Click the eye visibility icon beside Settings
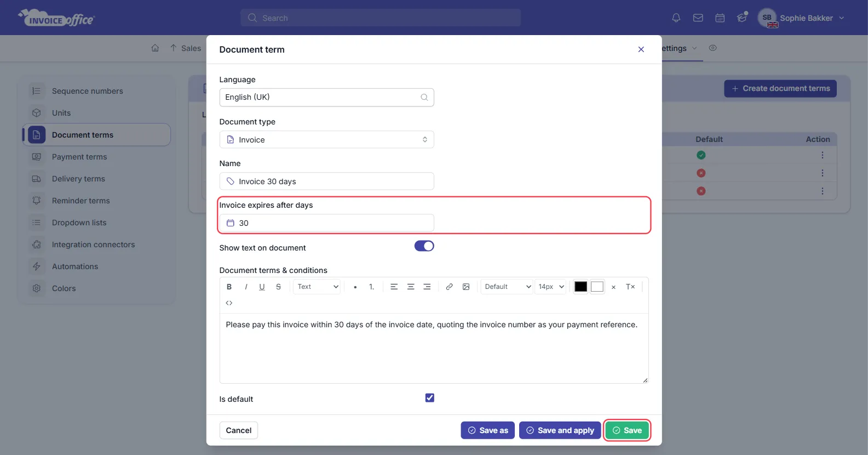The width and height of the screenshot is (868, 455). point(712,48)
